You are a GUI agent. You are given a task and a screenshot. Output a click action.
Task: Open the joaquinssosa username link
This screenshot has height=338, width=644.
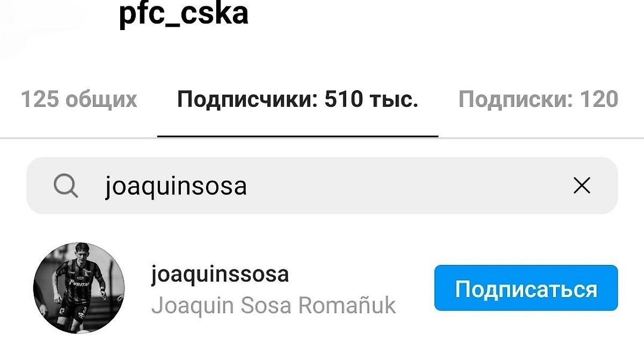click(x=221, y=274)
